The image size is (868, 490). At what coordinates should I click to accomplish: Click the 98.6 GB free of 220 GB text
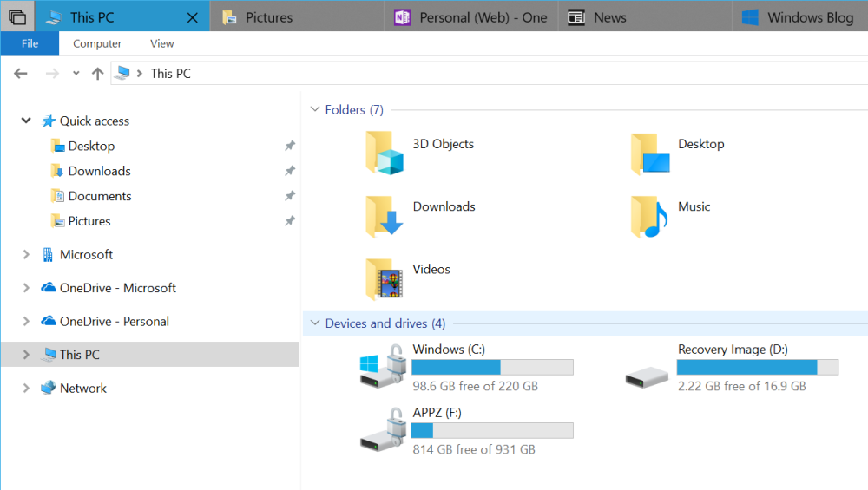point(475,386)
